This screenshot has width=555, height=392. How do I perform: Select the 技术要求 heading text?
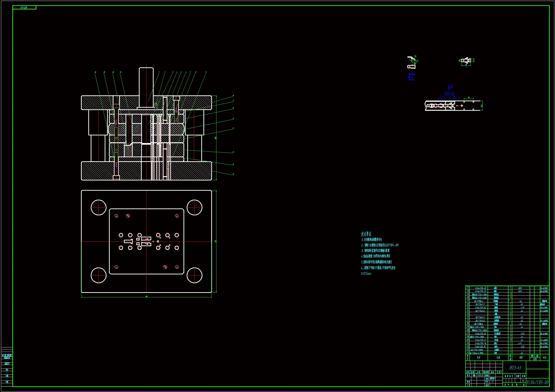pyautogui.click(x=366, y=234)
